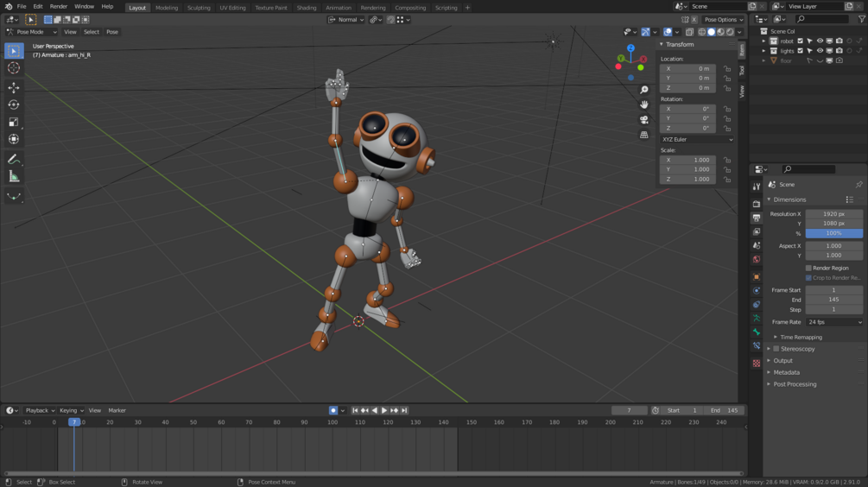Open the File menu
This screenshot has width=868, height=487.
pyautogui.click(x=21, y=7)
